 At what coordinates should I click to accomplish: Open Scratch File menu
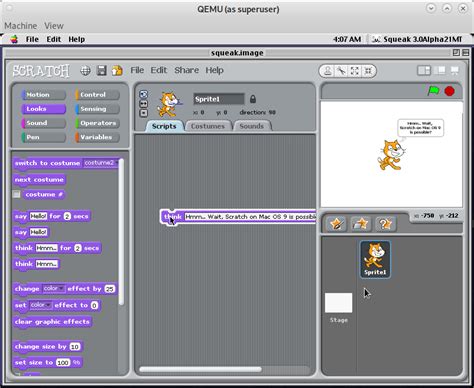[137, 70]
